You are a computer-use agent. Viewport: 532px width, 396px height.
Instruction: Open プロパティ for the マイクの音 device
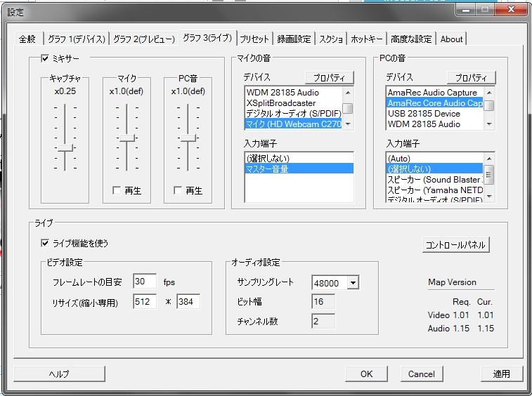329,78
